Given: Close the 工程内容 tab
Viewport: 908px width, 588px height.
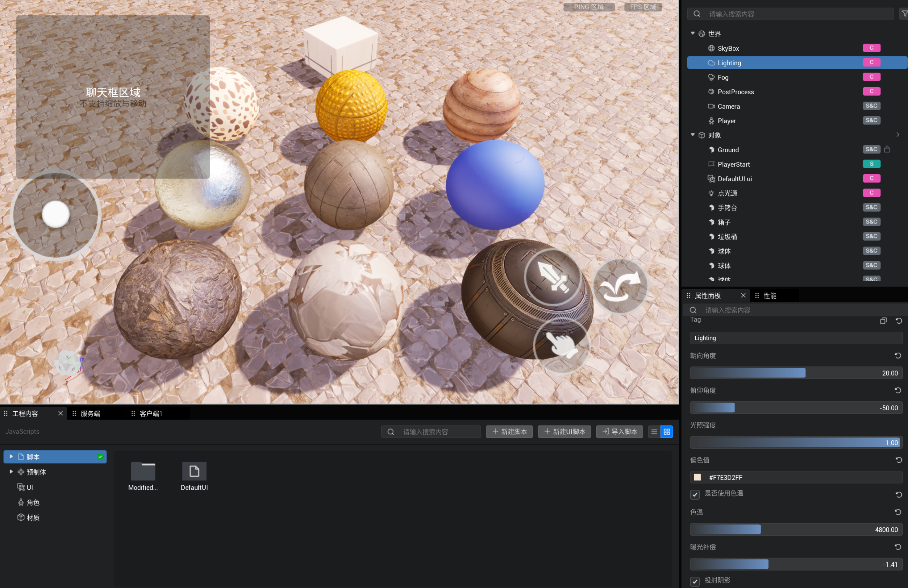Looking at the screenshot, I should [x=60, y=413].
